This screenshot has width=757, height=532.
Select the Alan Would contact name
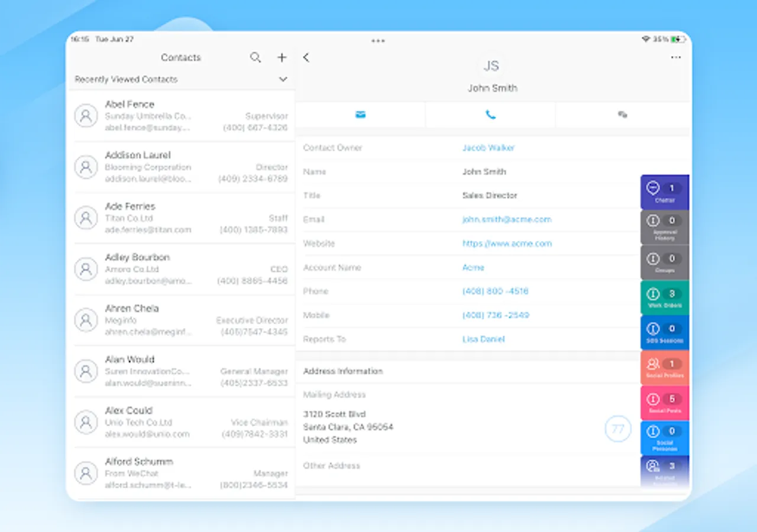pyautogui.click(x=130, y=359)
